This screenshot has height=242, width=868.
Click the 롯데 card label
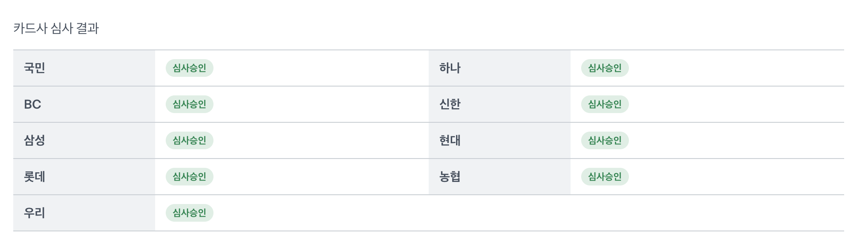pos(34,177)
